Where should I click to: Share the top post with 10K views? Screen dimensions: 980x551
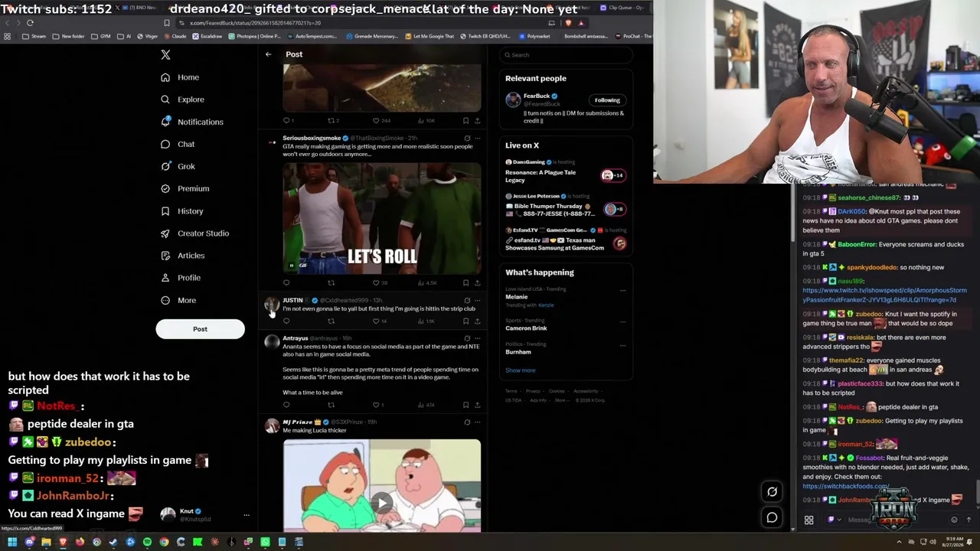click(477, 120)
